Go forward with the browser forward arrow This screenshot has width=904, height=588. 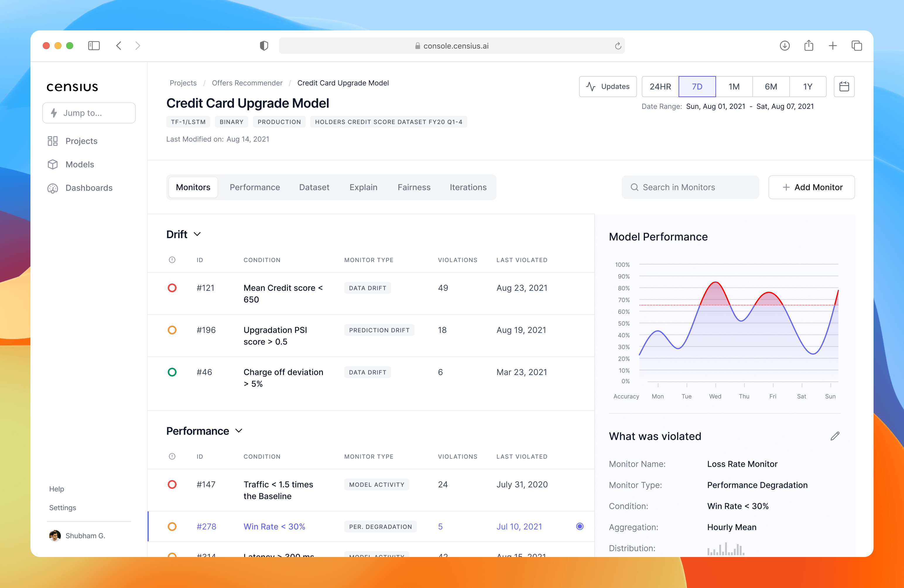(138, 46)
